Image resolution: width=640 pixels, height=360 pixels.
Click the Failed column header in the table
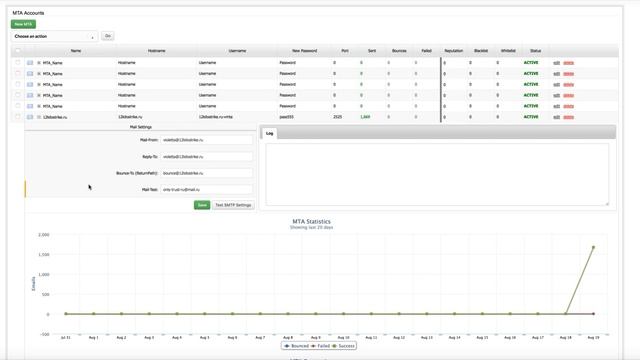(x=427, y=51)
